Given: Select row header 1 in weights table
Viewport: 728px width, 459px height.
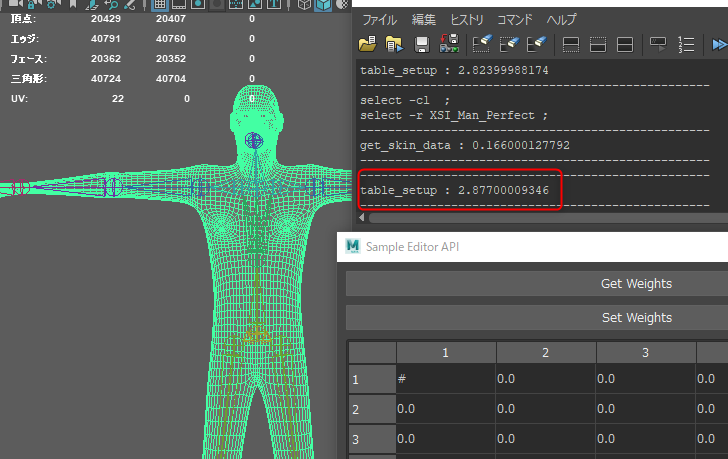Looking at the screenshot, I should (x=372, y=379).
